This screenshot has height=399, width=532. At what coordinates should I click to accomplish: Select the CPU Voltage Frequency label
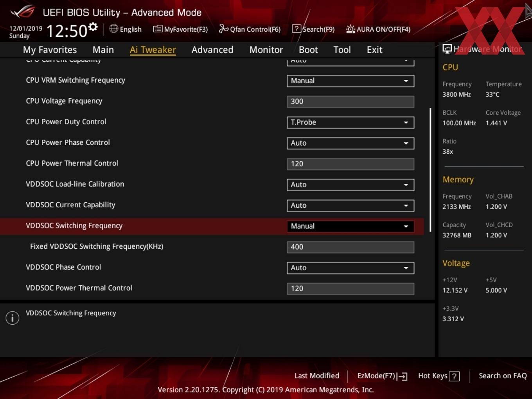point(64,101)
